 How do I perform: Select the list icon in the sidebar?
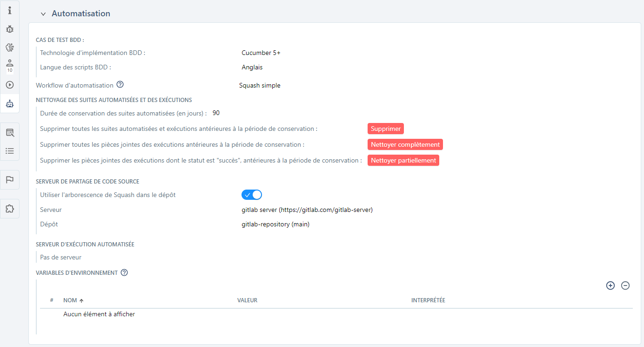pos(9,150)
